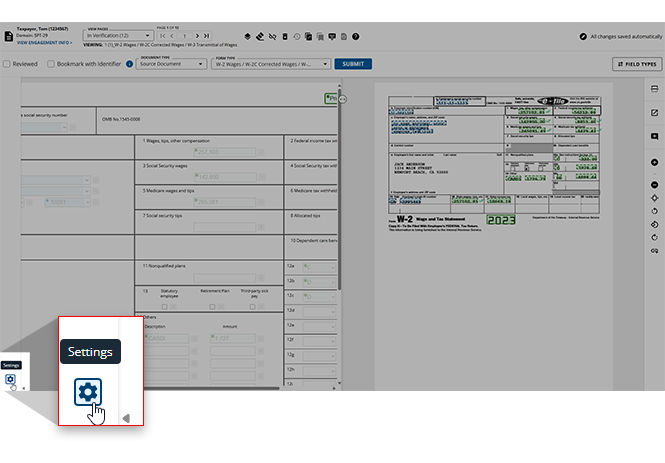This screenshot has width=665, height=463.
Task: Click the fit-to-page target icon in the right sidebar
Action: coord(654,198)
